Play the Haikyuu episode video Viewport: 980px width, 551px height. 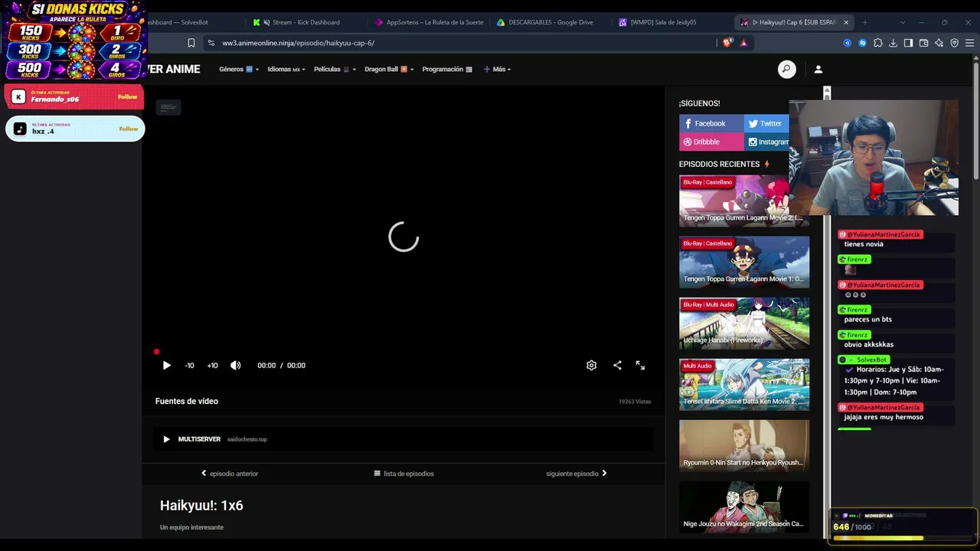click(166, 366)
